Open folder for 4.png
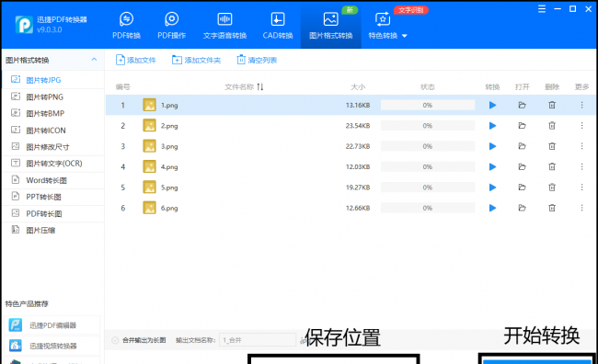 coord(523,167)
